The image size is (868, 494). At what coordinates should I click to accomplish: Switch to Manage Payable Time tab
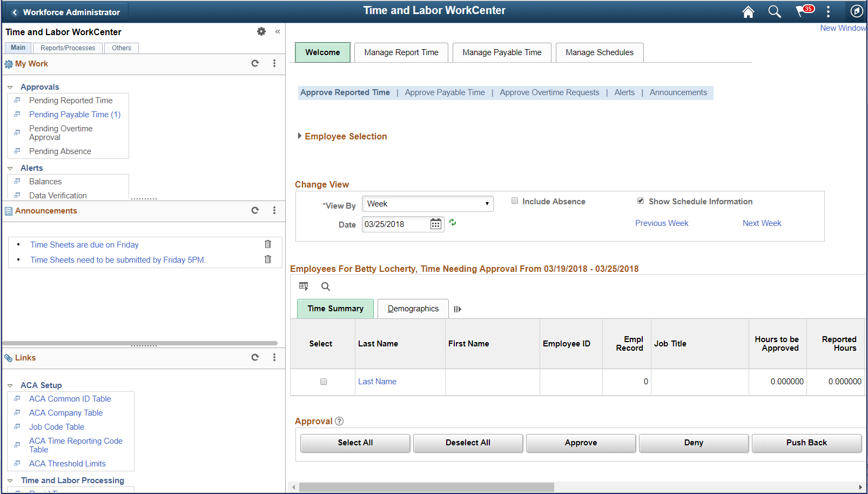[502, 52]
